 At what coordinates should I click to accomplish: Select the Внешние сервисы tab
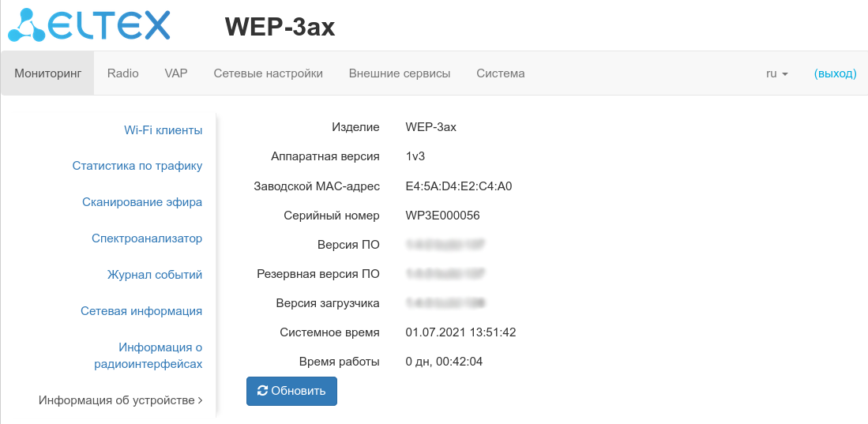(400, 73)
